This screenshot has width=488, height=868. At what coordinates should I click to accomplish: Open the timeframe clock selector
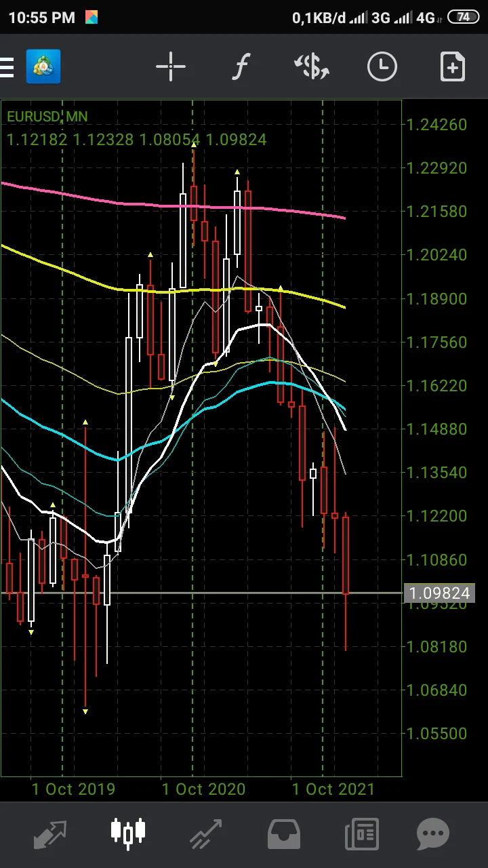[382, 66]
